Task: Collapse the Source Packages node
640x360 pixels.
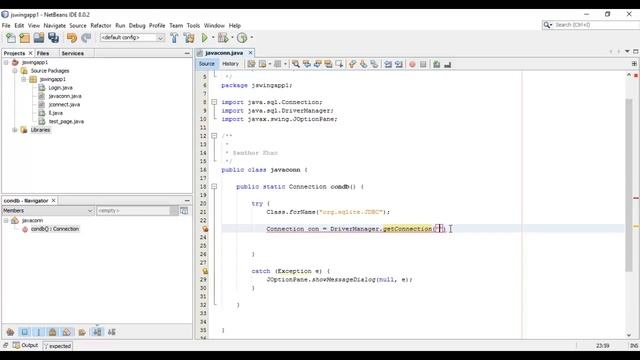Action: point(15,71)
